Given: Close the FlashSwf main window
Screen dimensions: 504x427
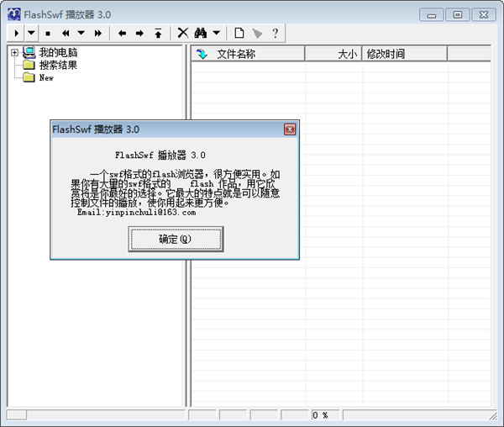Looking at the screenshot, I should (x=484, y=15).
